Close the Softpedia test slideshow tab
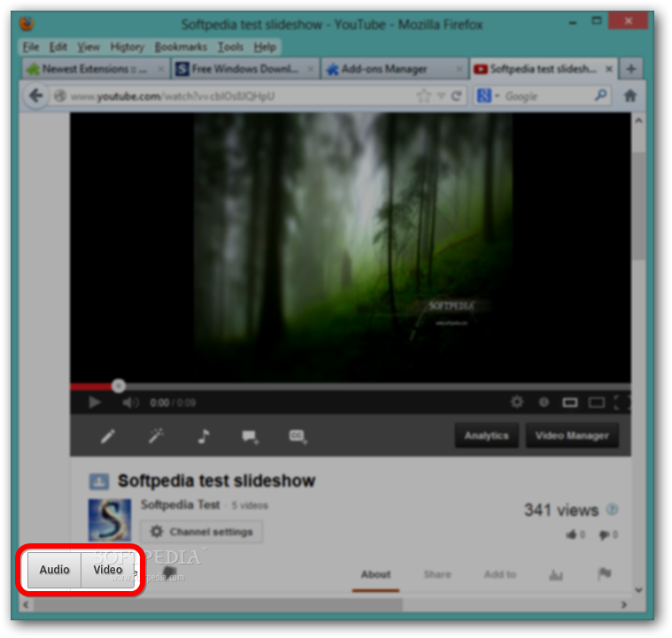This screenshot has height=638, width=672. pyautogui.click(x=608, y=69)
